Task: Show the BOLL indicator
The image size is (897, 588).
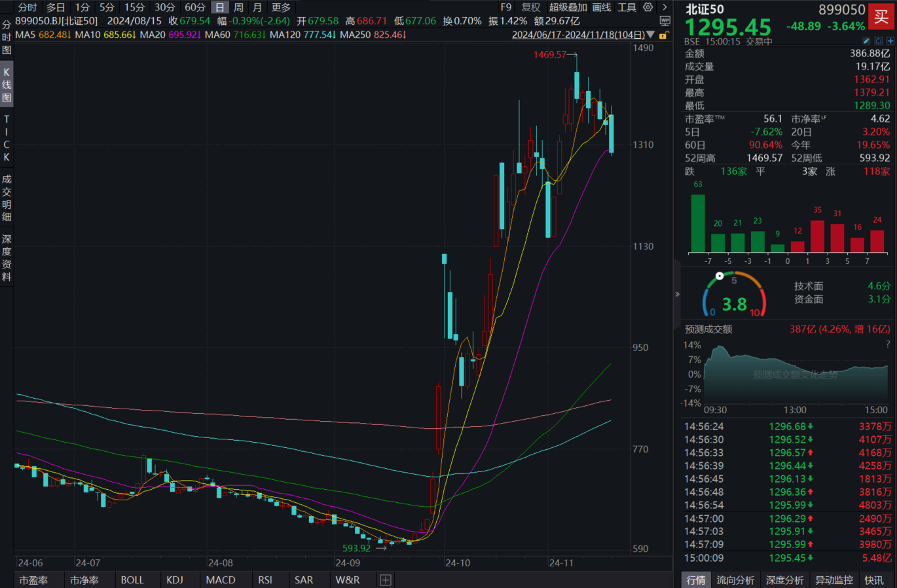Action: point(132,580)
